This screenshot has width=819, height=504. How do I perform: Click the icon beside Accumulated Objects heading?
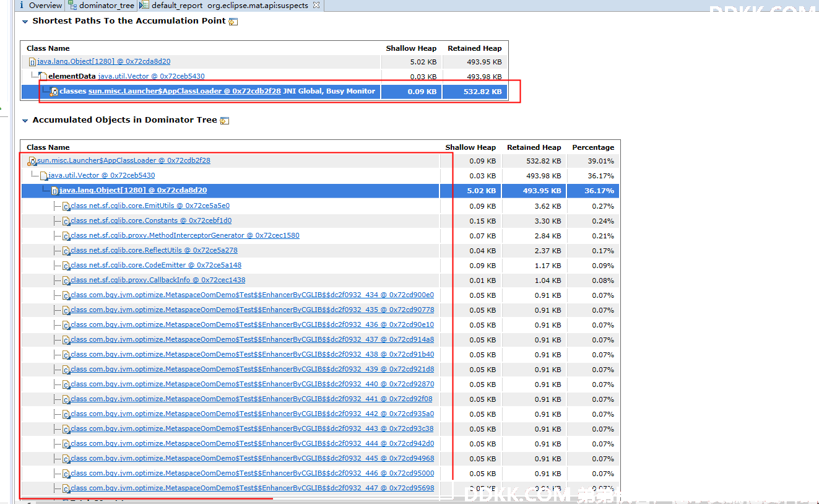click(x=225, y=121)
